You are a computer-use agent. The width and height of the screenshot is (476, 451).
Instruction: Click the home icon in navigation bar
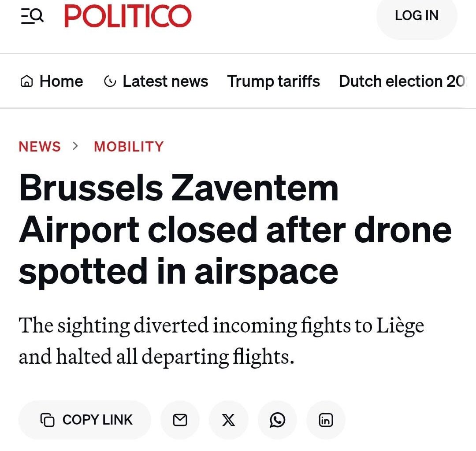click(26, 81)
